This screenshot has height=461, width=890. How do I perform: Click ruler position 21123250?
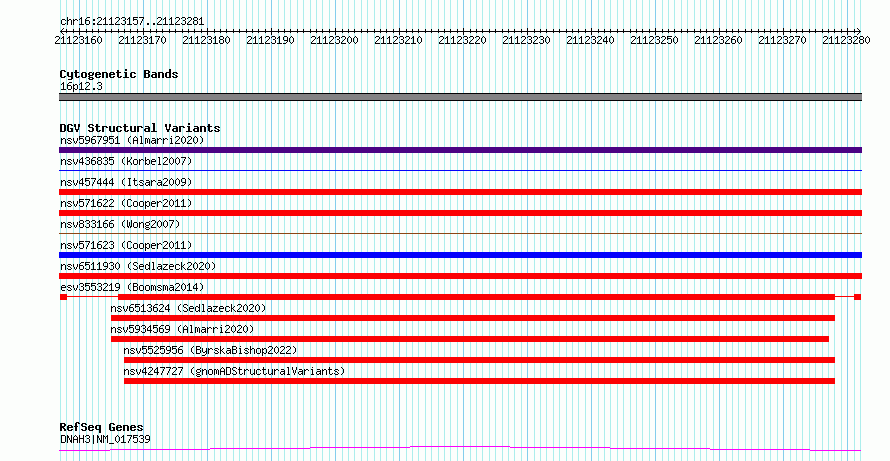point(654,40)
